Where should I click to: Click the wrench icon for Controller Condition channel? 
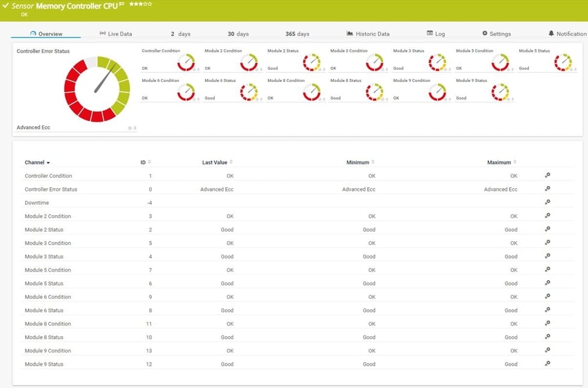tap(548, 175)
